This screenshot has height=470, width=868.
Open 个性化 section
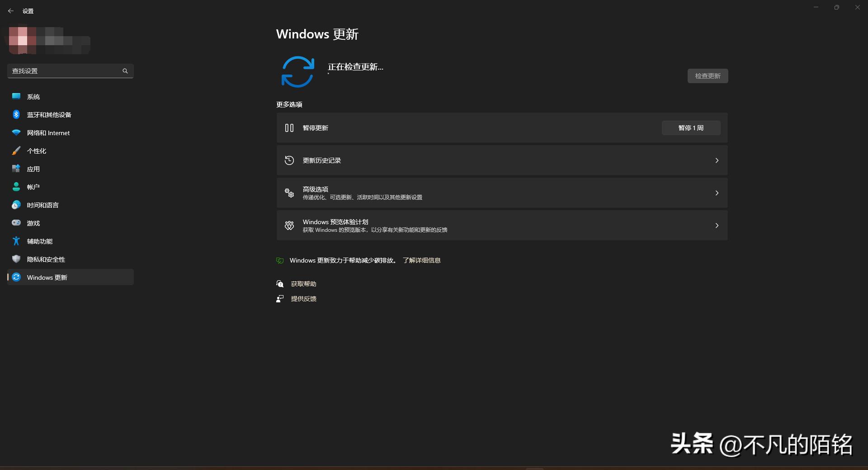[70, 150]
